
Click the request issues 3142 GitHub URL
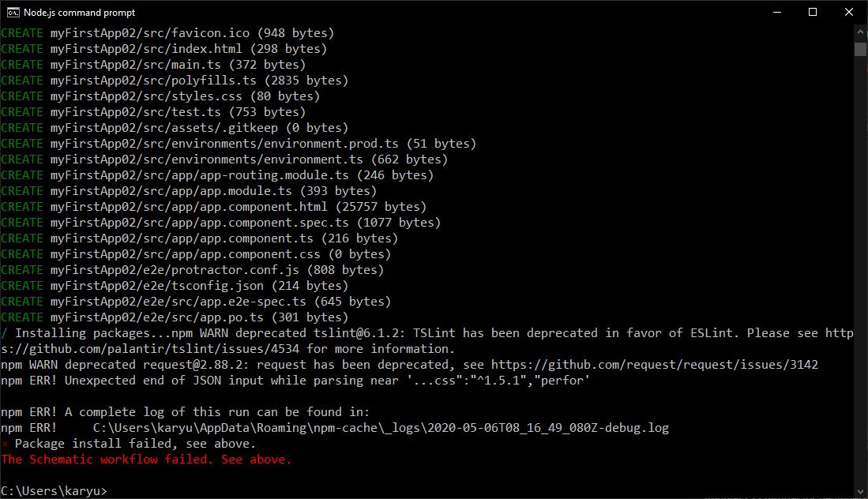click(x=654, y=365)
